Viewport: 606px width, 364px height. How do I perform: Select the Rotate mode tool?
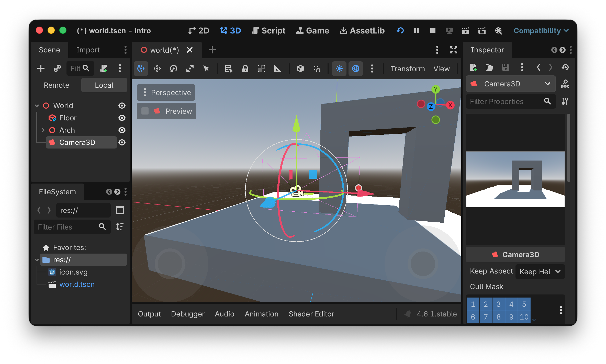[x=173, y=69]
